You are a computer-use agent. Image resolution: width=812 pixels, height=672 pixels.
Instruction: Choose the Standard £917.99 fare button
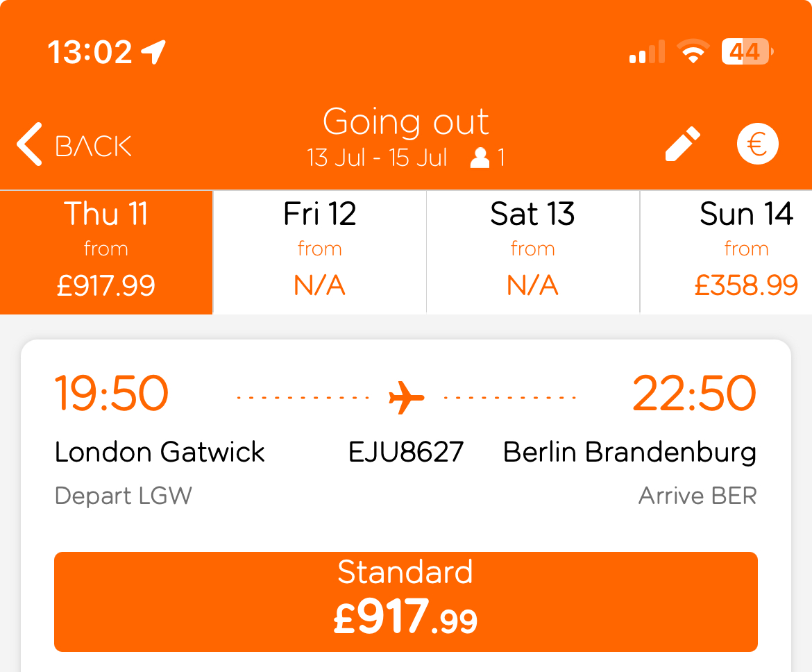[x=406, y=601]
